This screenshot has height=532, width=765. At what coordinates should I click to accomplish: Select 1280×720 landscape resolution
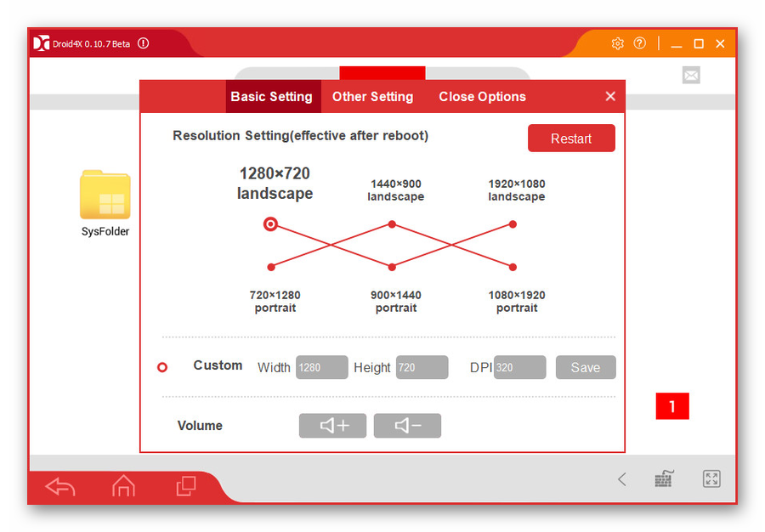pyautogui.click(x=270, y=224)
